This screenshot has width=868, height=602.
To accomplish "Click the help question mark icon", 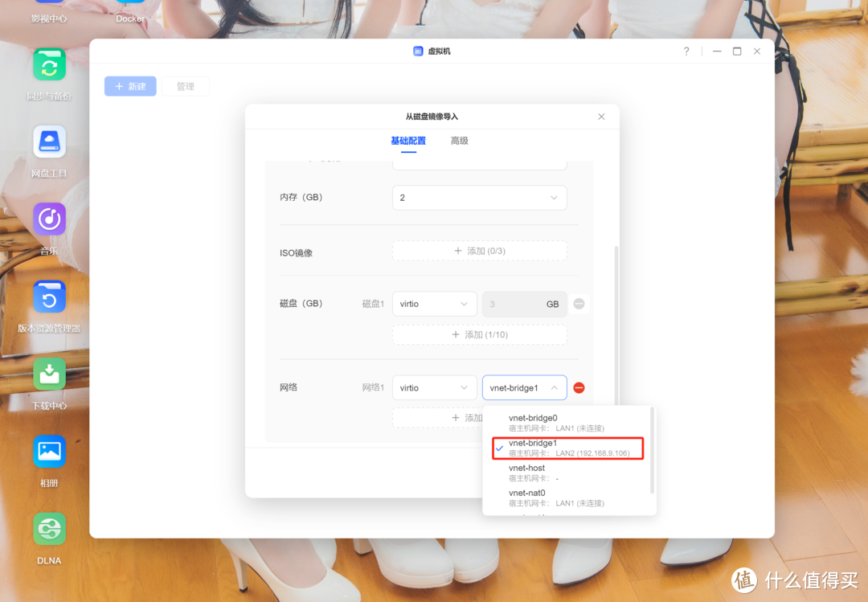I will [x=686, y=51].
